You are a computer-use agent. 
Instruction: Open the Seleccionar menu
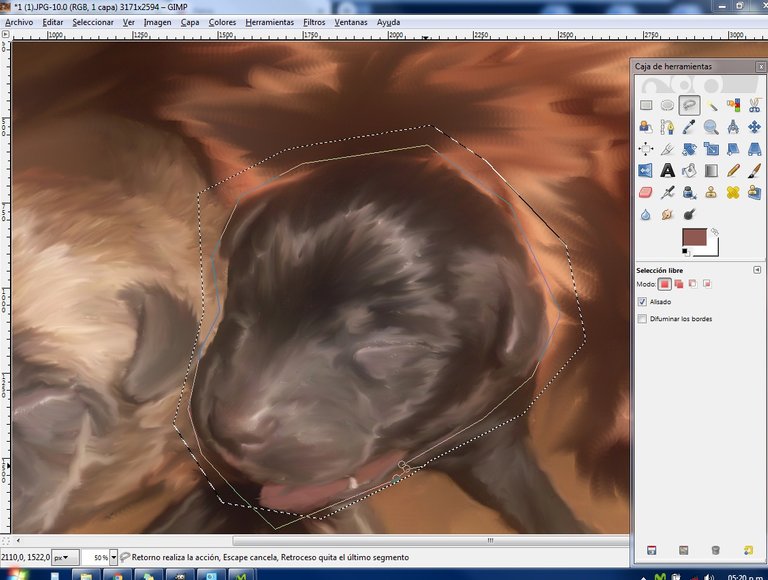point(93,22)
